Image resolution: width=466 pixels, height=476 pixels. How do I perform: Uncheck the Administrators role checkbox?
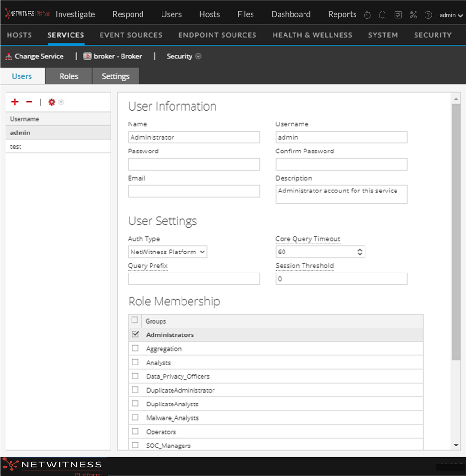[135, 334]
